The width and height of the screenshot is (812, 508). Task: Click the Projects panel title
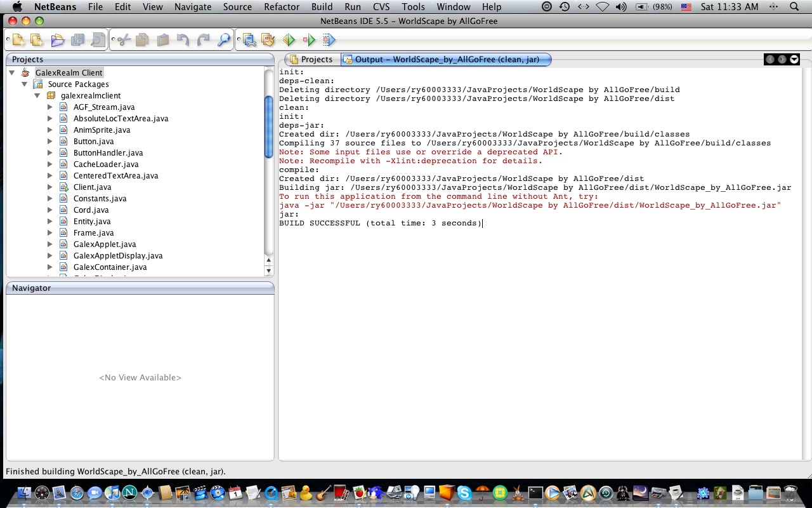28,59
